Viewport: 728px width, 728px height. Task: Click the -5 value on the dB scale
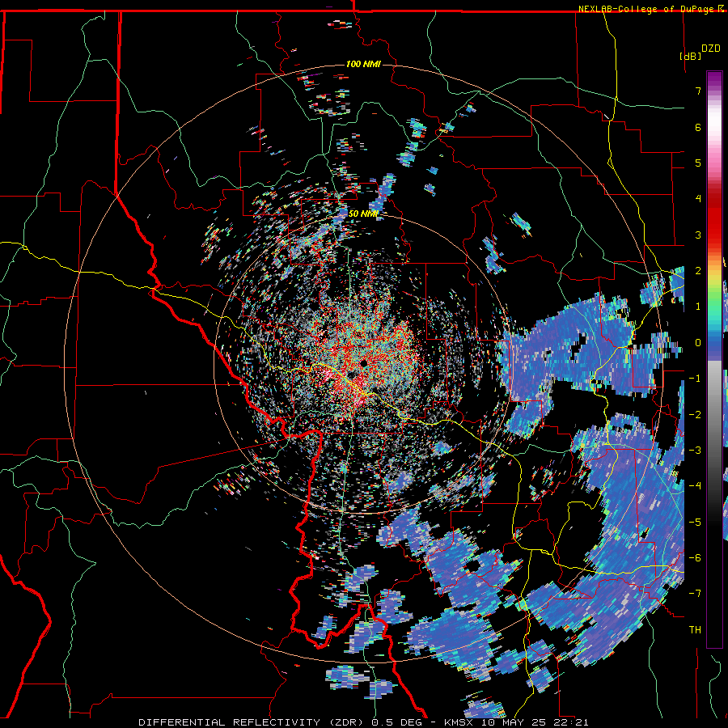pos(695,523)
